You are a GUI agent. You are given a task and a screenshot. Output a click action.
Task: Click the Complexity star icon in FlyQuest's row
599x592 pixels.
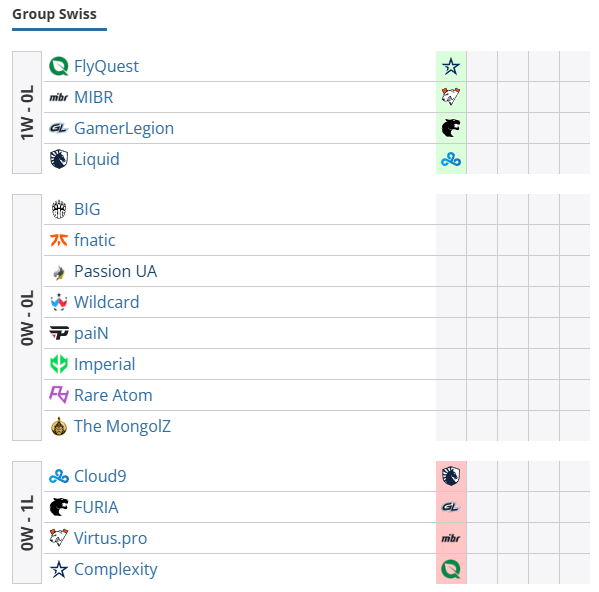coord(451,66)
